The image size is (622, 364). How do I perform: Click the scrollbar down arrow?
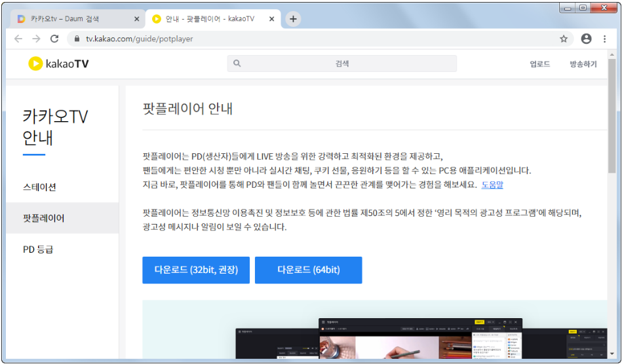coord(612,354)
